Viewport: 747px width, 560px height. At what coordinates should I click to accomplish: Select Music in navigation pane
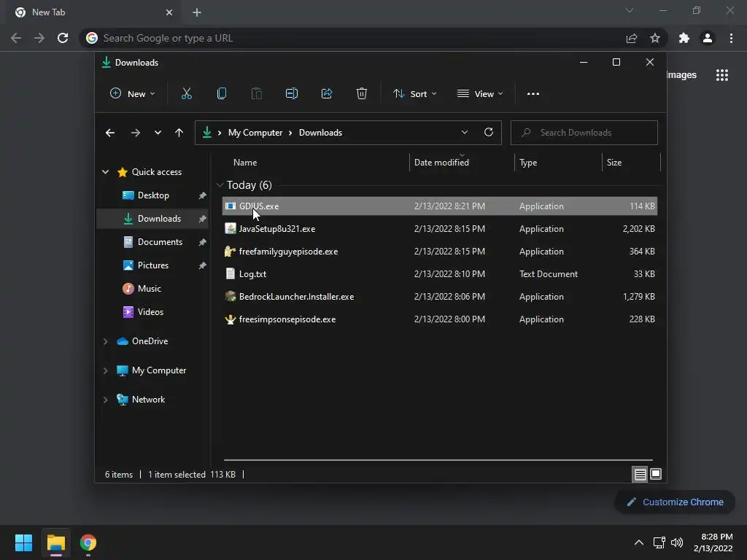point(149,289)
